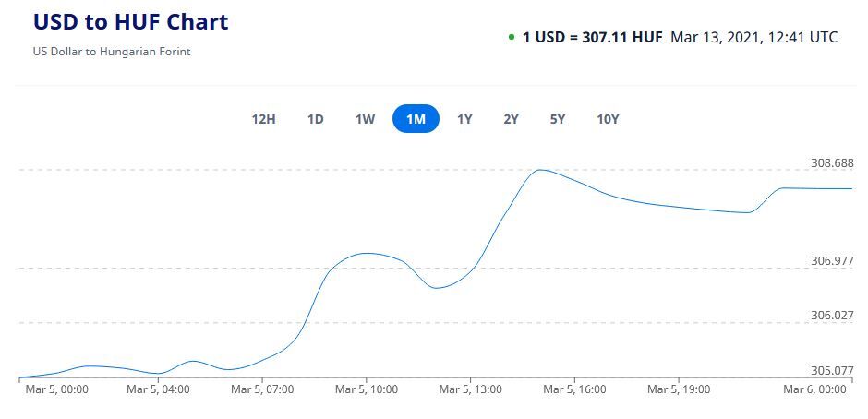Click the Mar 5, 10:00 axis tick

coord(367,390)
